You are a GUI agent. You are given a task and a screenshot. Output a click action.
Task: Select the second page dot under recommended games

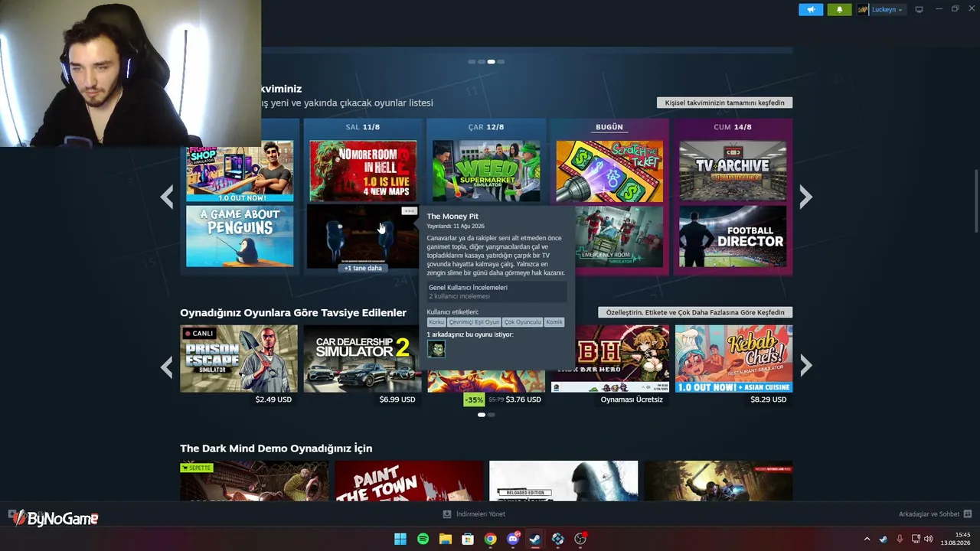point(491,415)
